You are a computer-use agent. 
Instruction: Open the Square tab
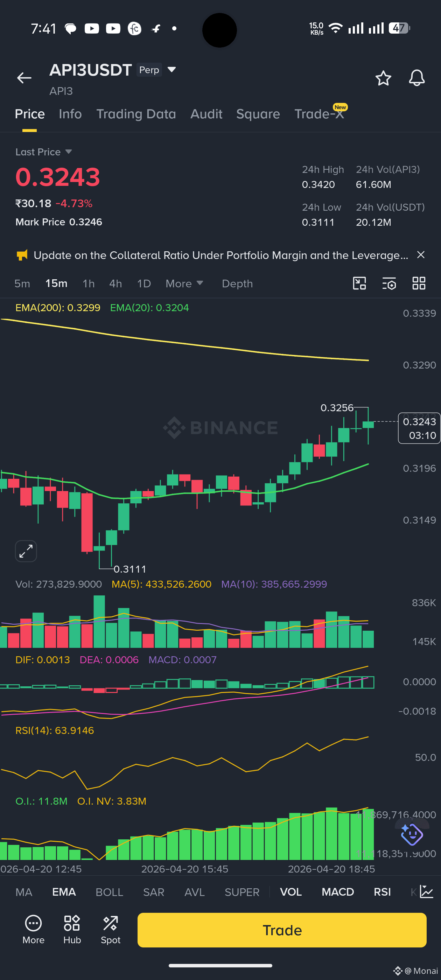(258, 114)
